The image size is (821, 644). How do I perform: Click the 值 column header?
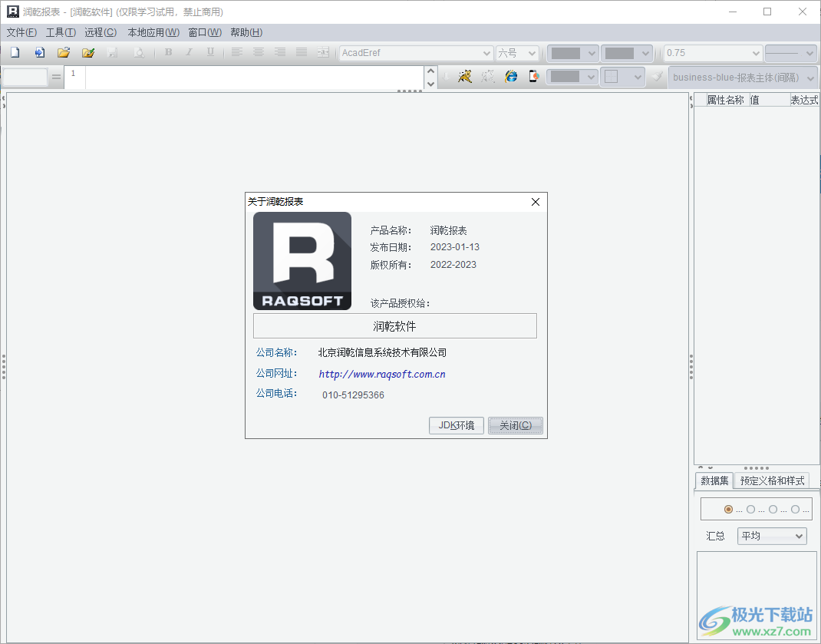(769, 100)
